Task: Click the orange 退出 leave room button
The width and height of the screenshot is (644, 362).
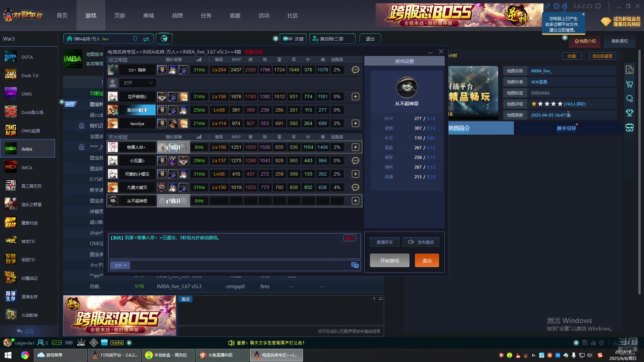Action: tap(427, 260)
